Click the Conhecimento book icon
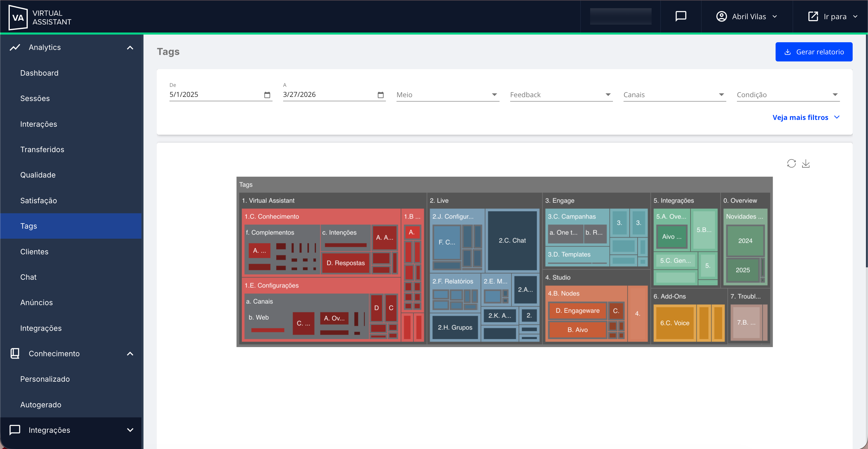This screenshot has width=868, height=449. point(15,353)
